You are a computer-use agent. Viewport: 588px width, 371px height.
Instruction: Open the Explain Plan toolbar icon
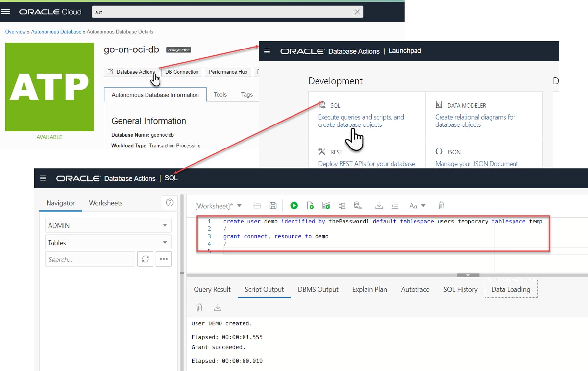342,205
